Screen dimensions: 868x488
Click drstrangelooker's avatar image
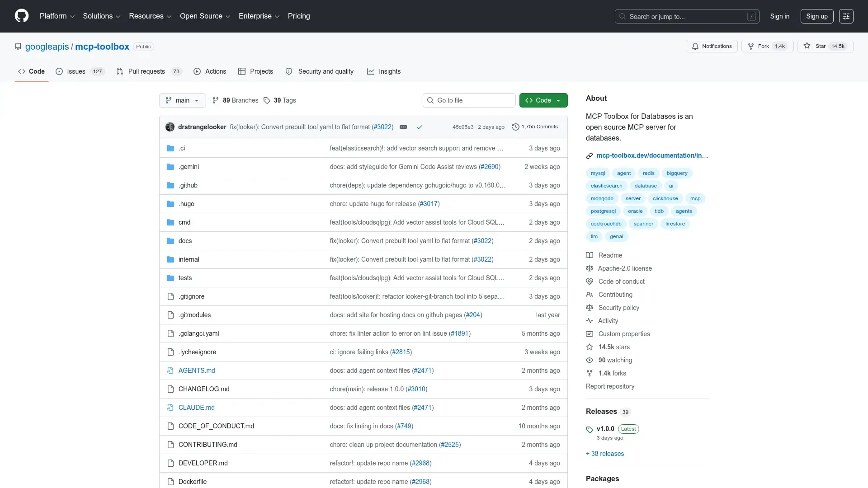pyautogui.click(x=170, y=127)
